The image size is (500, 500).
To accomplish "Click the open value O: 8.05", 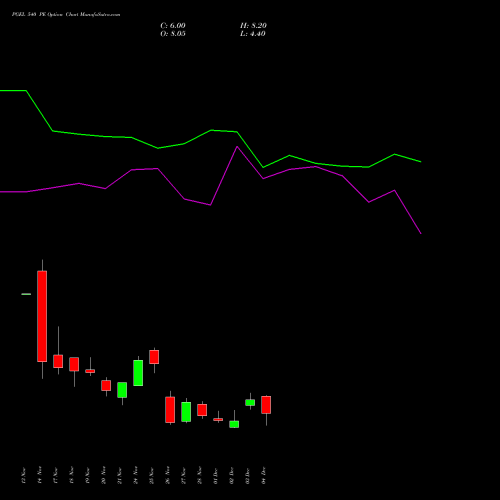I will click(x=173, y=34).
